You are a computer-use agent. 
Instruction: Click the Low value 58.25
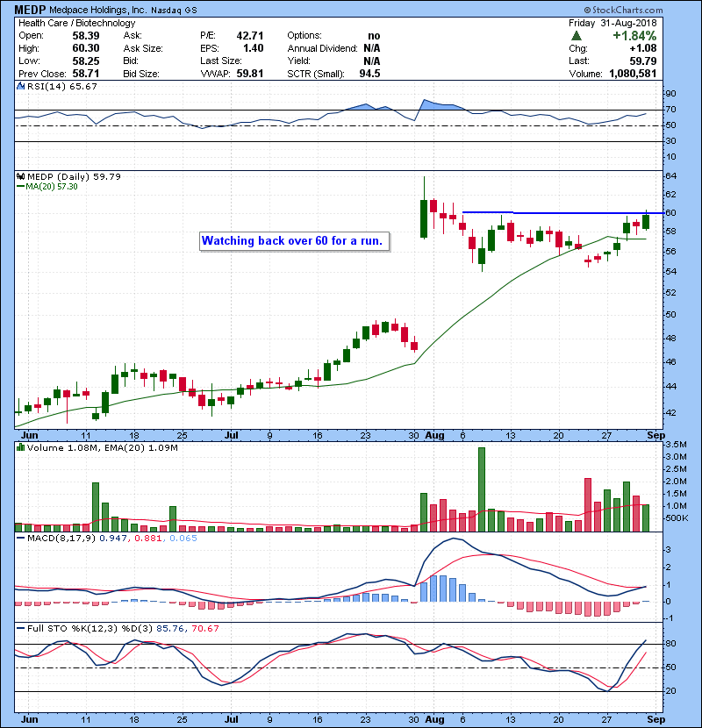tap(85, 61)
